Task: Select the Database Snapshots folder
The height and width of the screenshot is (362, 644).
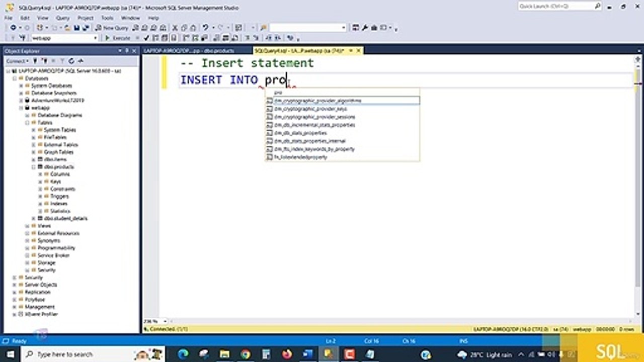Action: (x=54, y=93)
